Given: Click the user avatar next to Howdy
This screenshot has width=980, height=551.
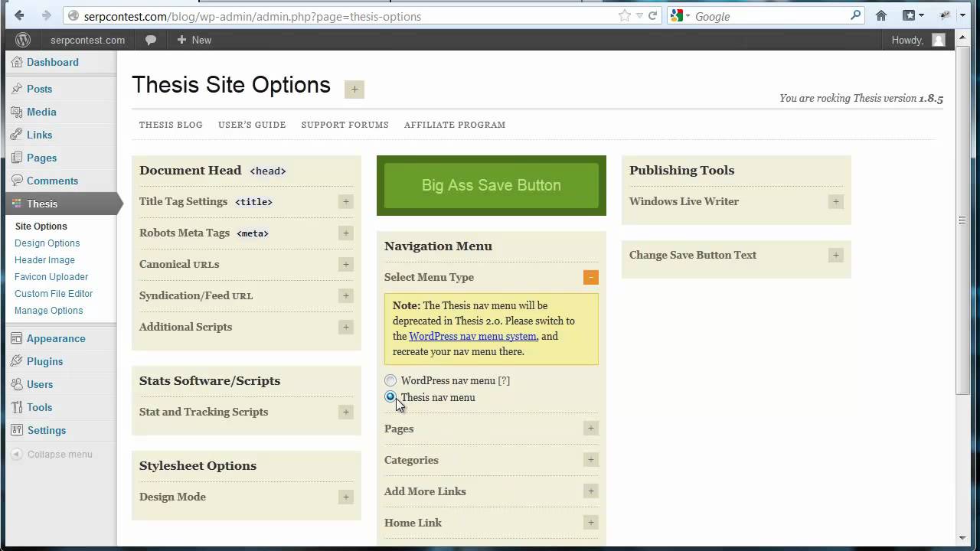Looking at the screenshot, I should (x=939, y=40).
